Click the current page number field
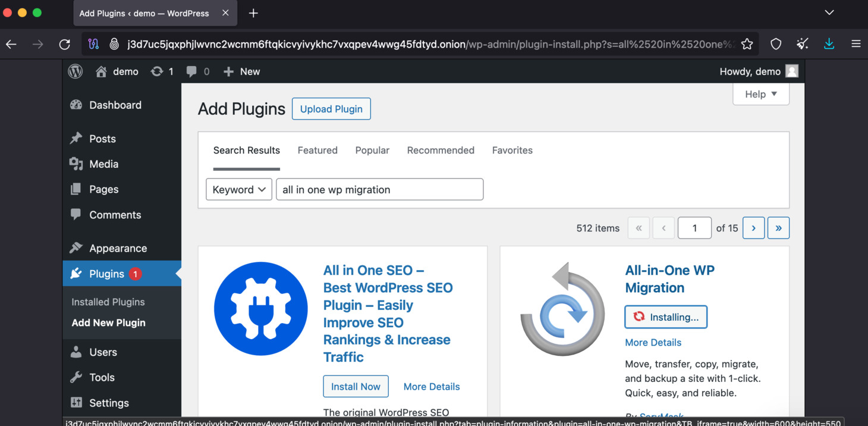The width and height of the screenshot is (868, 426). [x=694, y=228]
